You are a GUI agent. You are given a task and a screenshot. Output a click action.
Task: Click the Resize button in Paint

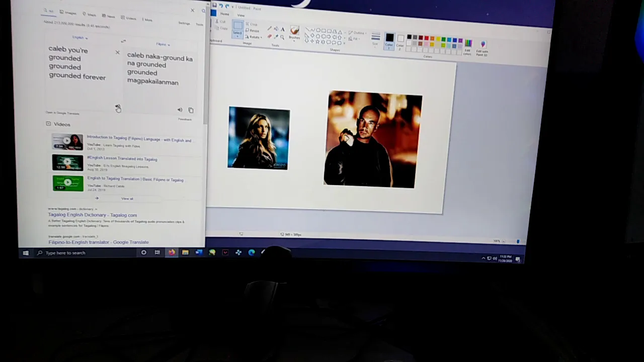point(252,30)
